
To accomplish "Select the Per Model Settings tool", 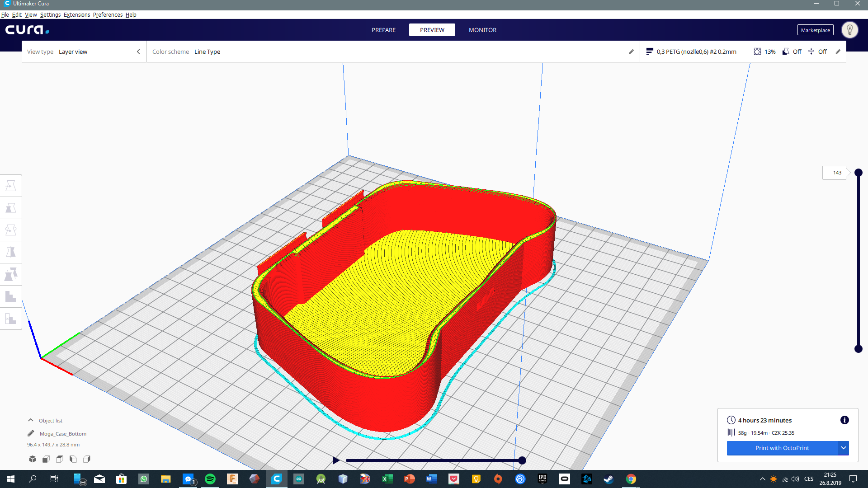I will [x=11, y=274].
